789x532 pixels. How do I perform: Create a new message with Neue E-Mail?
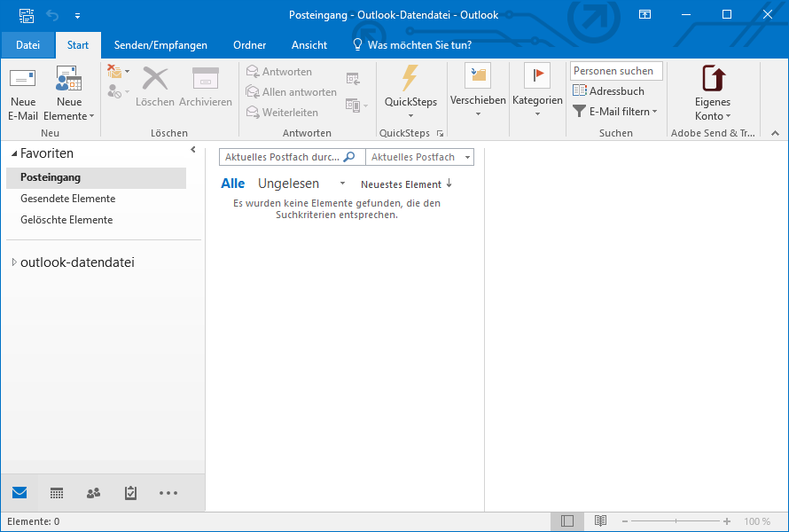(23, 94)
